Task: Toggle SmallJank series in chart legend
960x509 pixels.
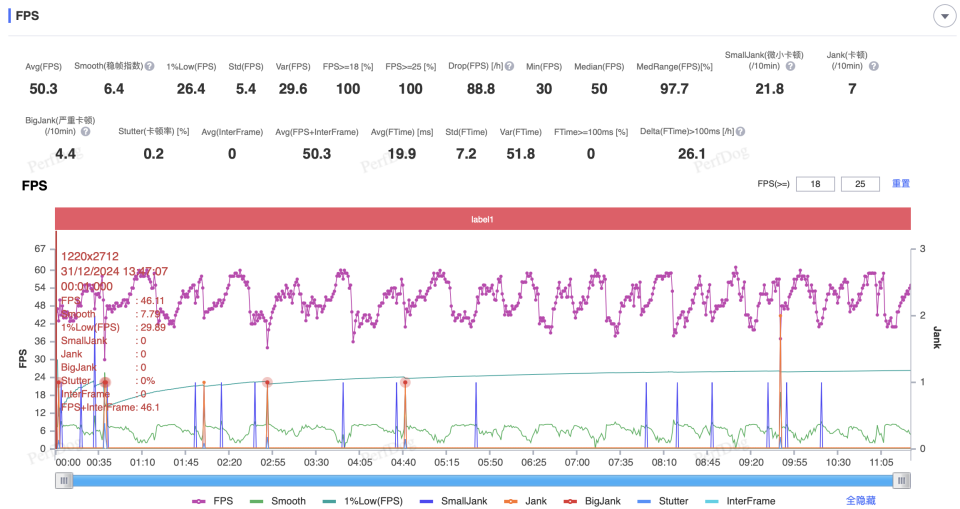Action: click(454, 501)
